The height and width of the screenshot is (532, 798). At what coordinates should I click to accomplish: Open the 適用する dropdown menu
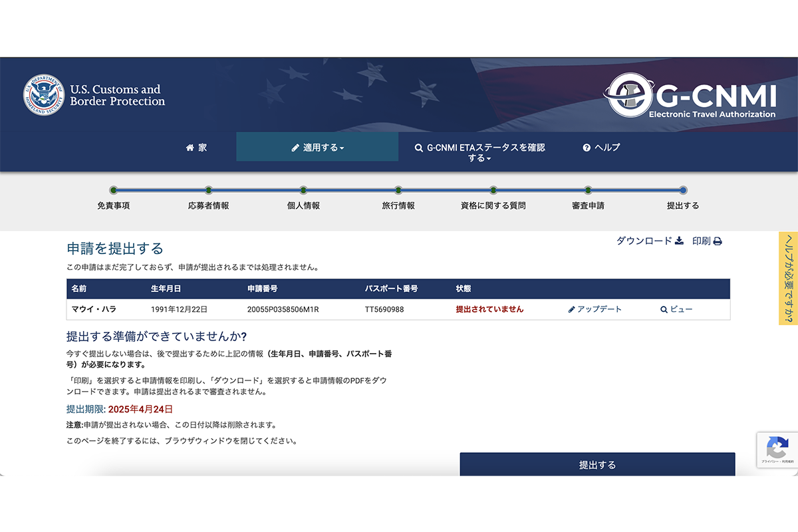pyautogui.click(x=317, y=148)
